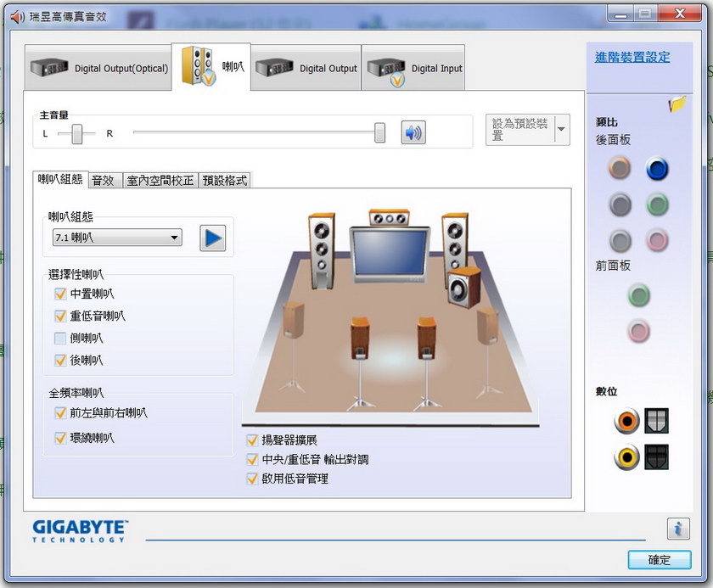Viewport: 713px width, 588px height.
Task: Click the pink rear panel analog jack
Action: click(x=657, y=240)
